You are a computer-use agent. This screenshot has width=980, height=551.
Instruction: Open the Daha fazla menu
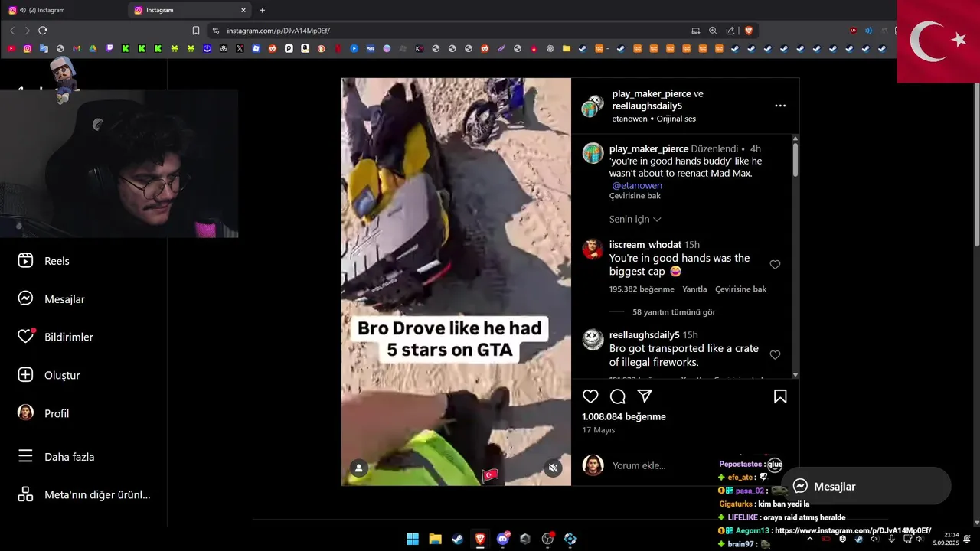pyautogui.click(x=56, y=457)
